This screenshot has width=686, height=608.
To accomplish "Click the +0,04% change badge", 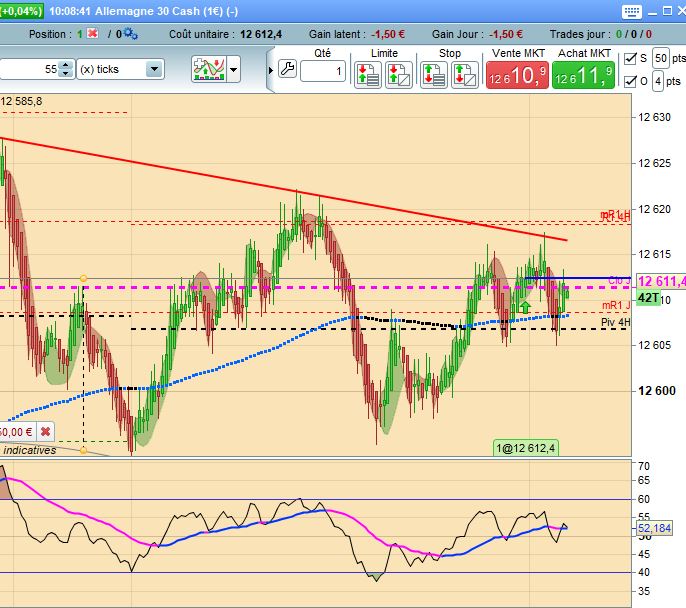I will click(x=21, y=11).
